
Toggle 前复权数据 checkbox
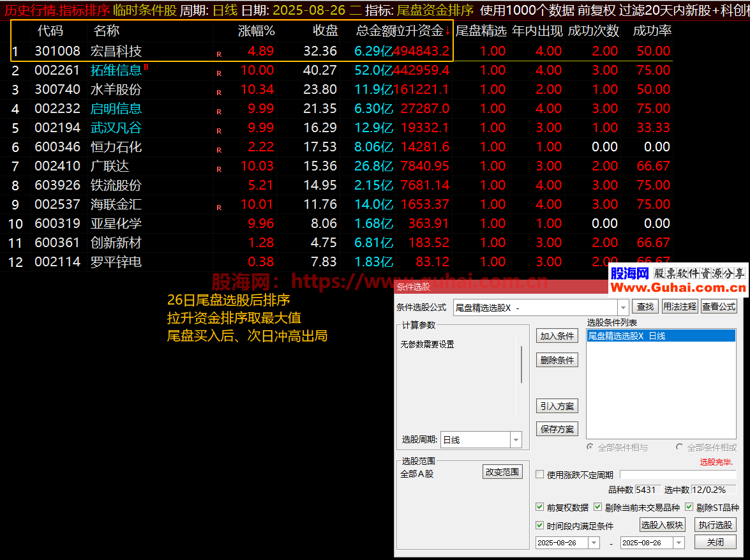539,507
